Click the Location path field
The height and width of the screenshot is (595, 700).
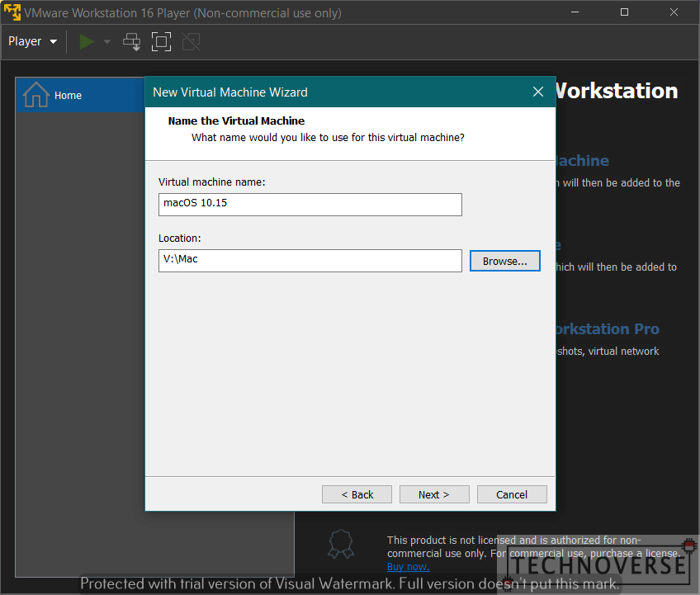pyautogui.click(x=310, y=261)
